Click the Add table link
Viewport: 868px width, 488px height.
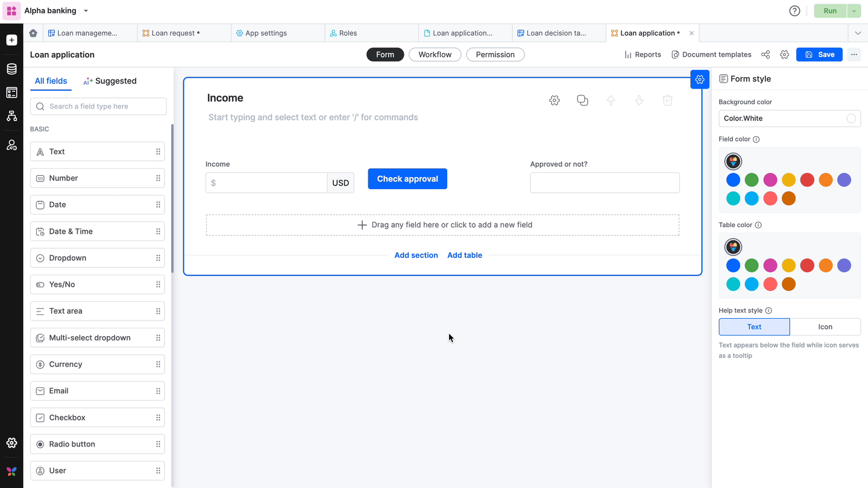pyautogui.click(x=465, y=255)
